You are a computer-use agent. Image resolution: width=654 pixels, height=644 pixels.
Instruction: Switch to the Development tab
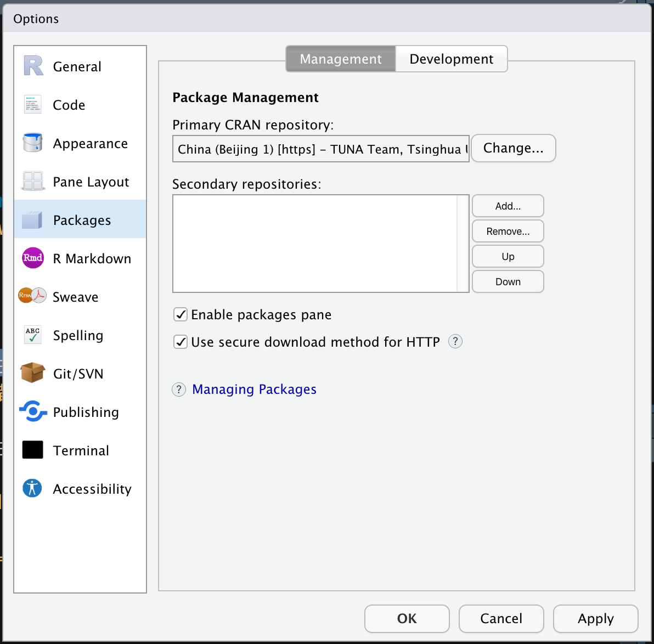451,59
